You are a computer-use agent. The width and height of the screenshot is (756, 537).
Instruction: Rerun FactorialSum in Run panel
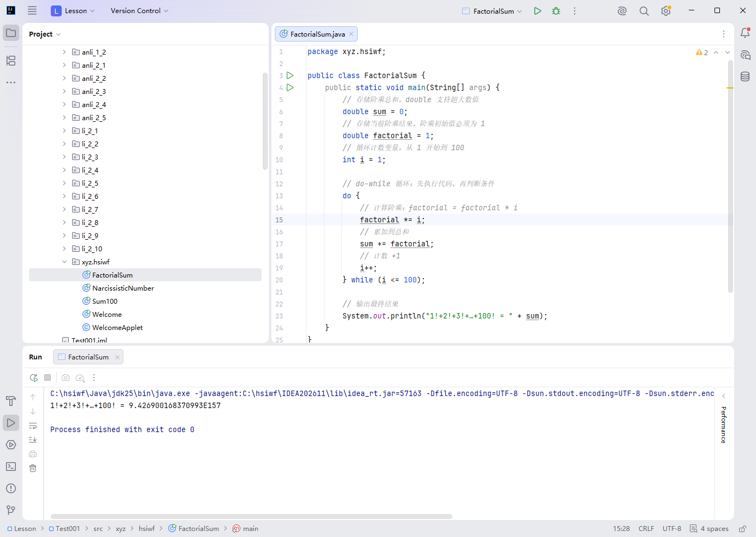[34, 377]
